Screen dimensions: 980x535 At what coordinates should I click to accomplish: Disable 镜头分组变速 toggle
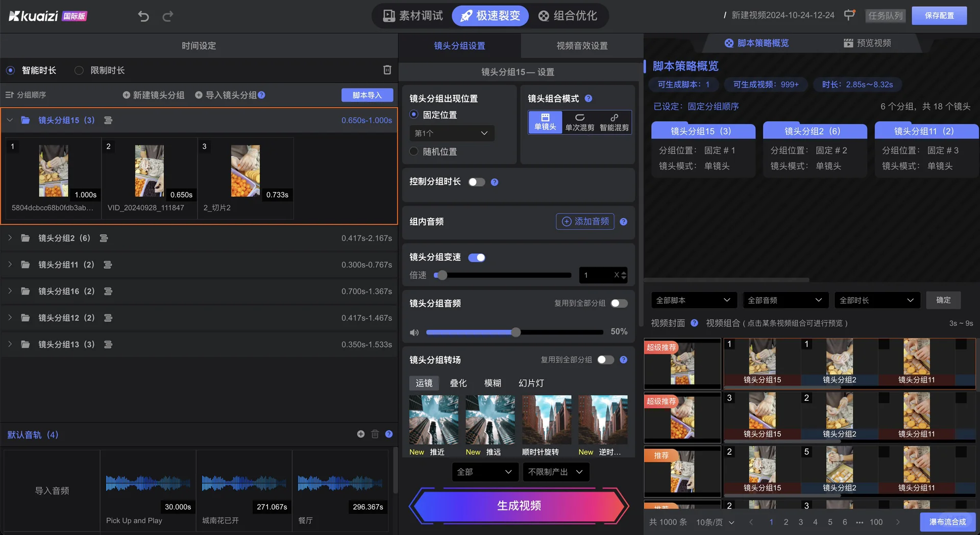[477, 258]
